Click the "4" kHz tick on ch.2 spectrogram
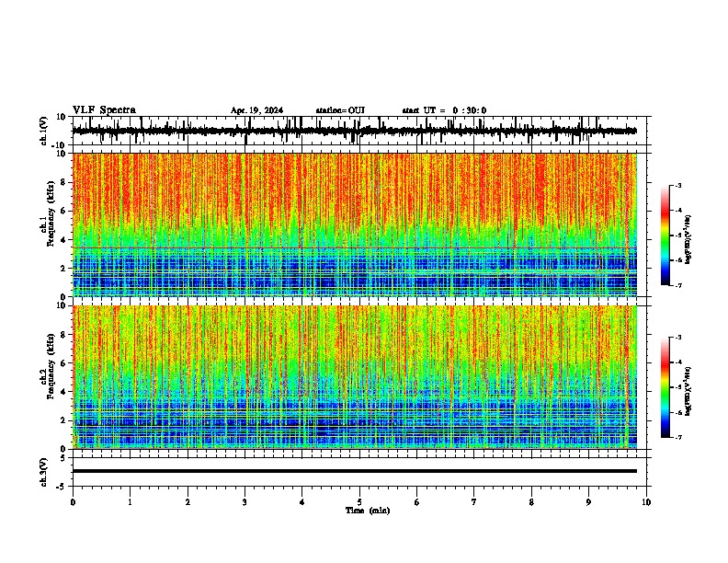The height and width of the screenshot is (563, 728). [64, 392]
